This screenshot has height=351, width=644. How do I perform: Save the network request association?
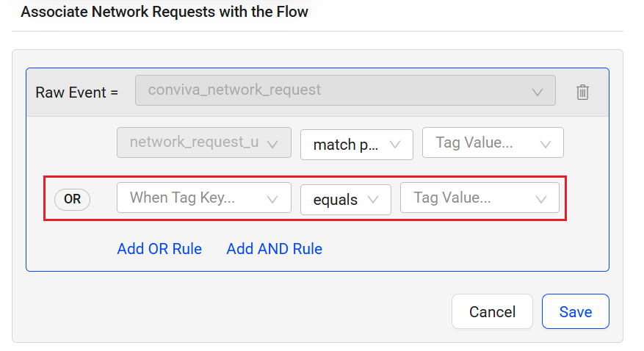click(575, 311)
